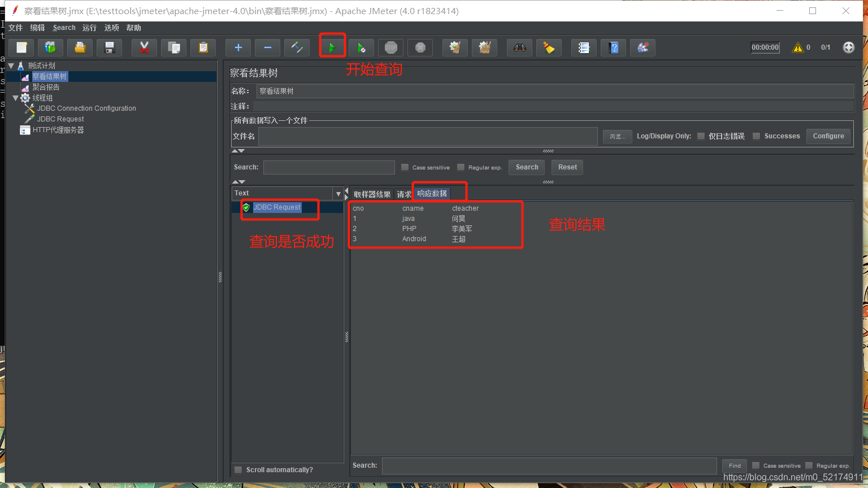Open the 帮助 menu
Screen dimensions: 868x488
tap(133, 28)
